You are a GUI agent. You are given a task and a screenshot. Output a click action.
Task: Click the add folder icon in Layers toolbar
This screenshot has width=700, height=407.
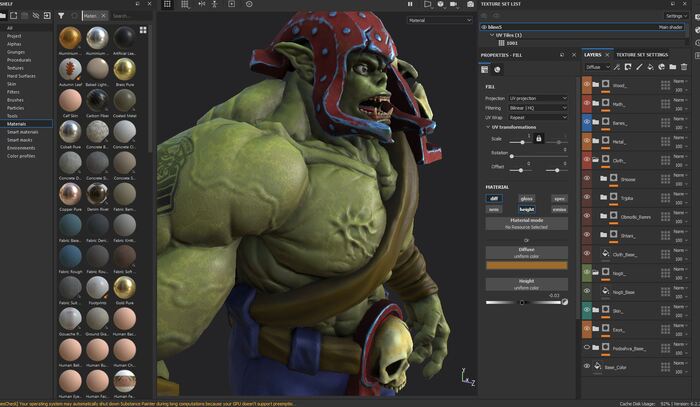[x=672, y=65]
